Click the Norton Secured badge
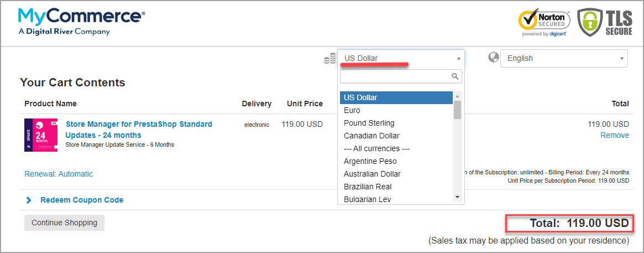The width and height of the screenshot is (644, 253). click(544, 23)
